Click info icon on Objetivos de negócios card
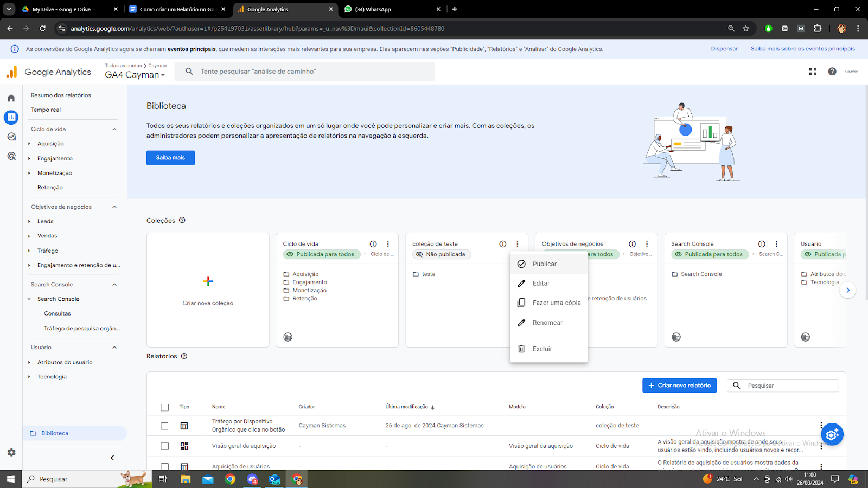Viewport: 868px width, 488px height. (632, 244)
